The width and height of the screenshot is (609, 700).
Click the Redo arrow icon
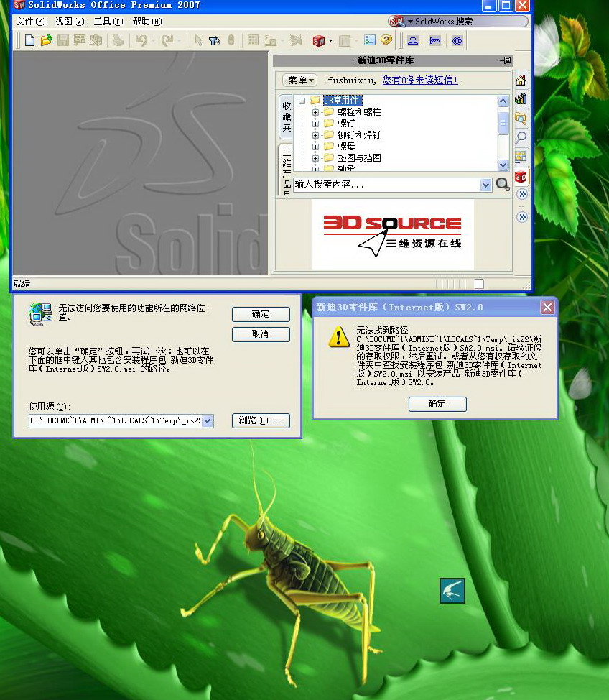tap(167, 41)
